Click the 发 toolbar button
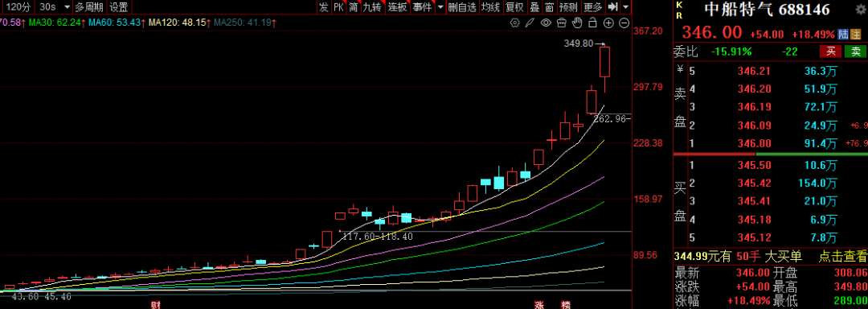Viewport: 868px width, 309px height. coord(324,7)
